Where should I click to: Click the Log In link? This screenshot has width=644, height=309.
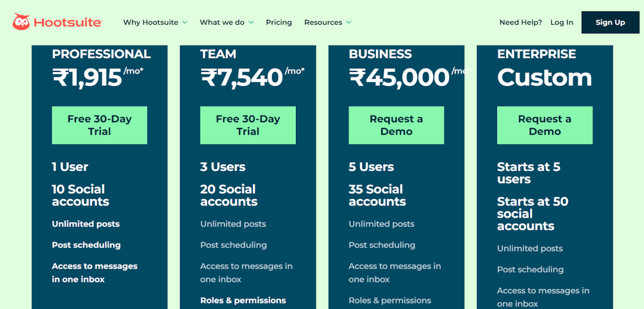click(561, 22)
